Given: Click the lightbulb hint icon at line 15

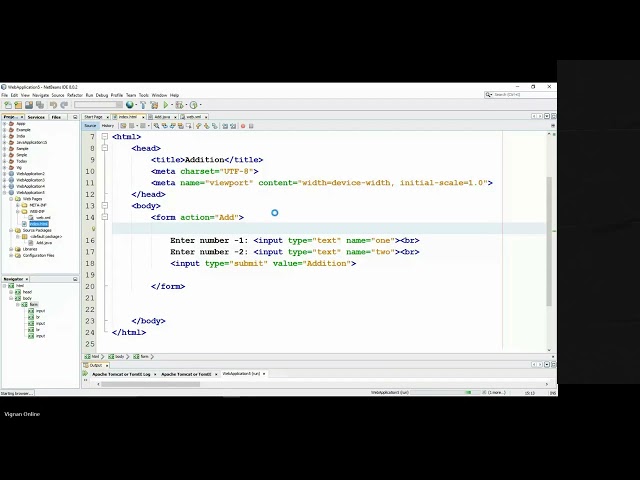Looking at the screenshot, I should click(93, 229).
